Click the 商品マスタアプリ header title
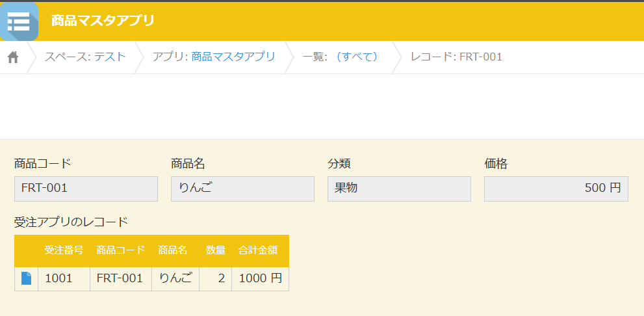 [103, 21]
